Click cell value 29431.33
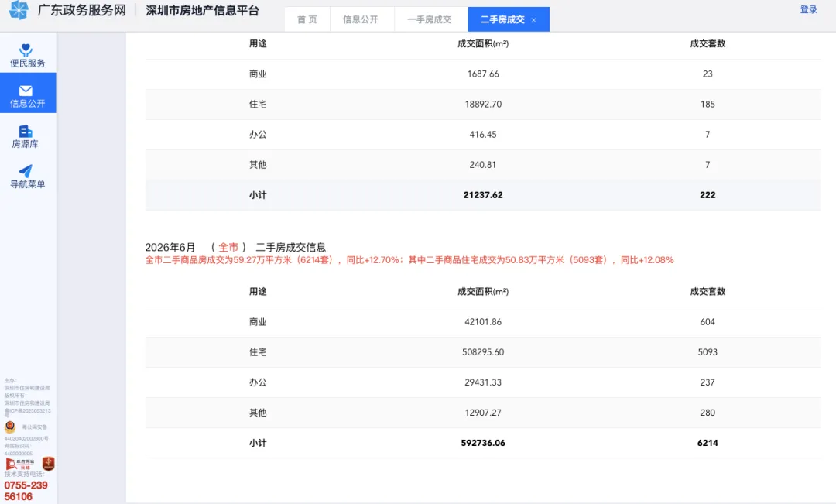This screenshot has width=836, height=504. [483, 382]
